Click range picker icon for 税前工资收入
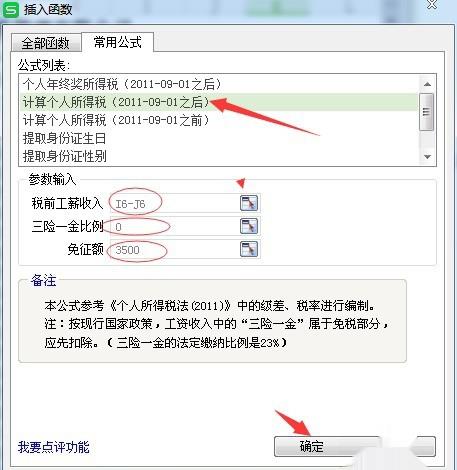Image resolution: width=457 pixels, height=470 pixels. point(249,203)
